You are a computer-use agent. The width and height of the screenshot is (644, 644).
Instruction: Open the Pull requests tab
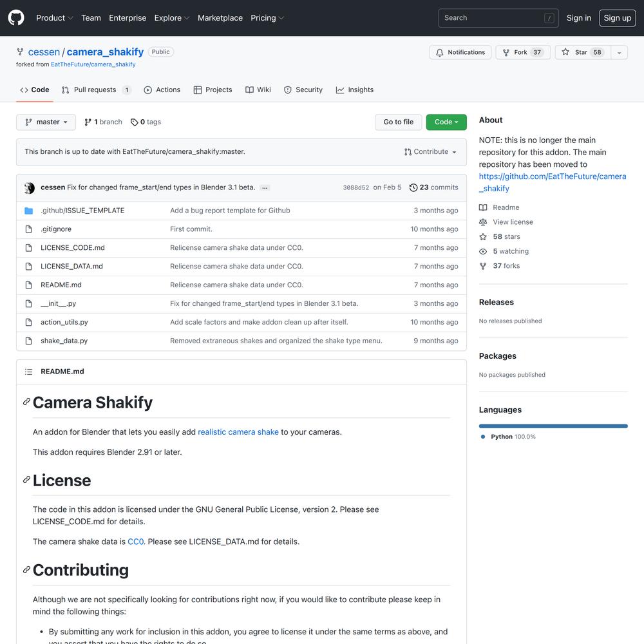pos(97,90)
